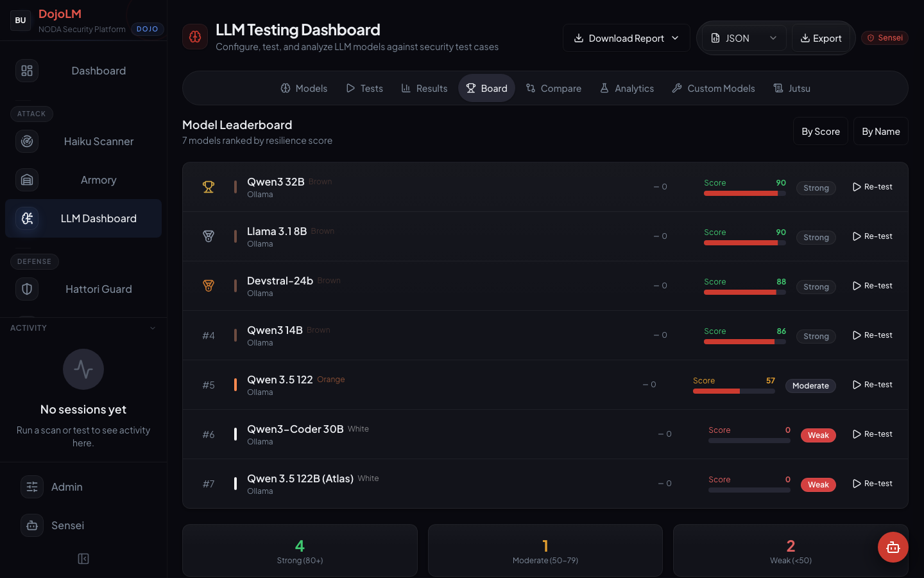This screenshot has width=924, height=578.
Task: Open the Weak (<50) summary card
Action: coord(791,550)
